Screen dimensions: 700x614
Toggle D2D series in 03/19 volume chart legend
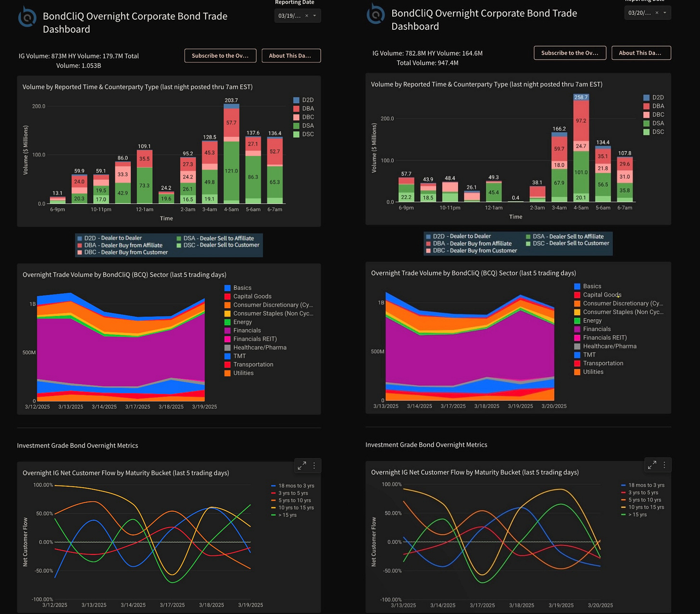[x=303, y=100]
